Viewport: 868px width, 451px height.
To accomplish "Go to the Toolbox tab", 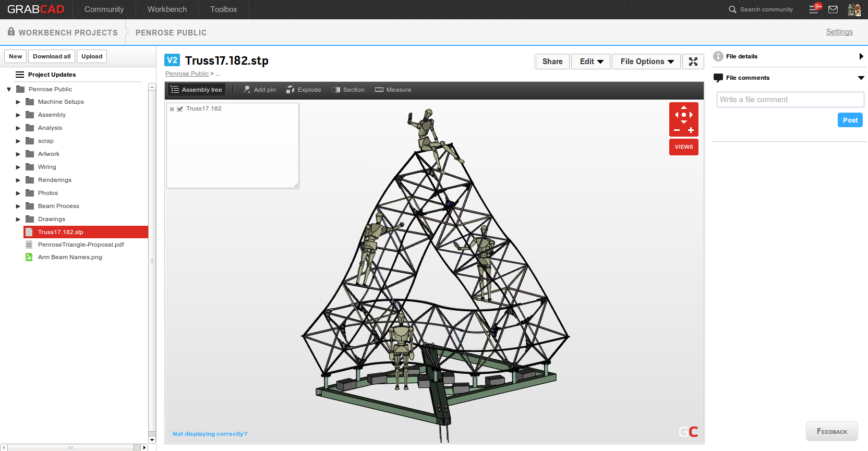I will point(223,9).
